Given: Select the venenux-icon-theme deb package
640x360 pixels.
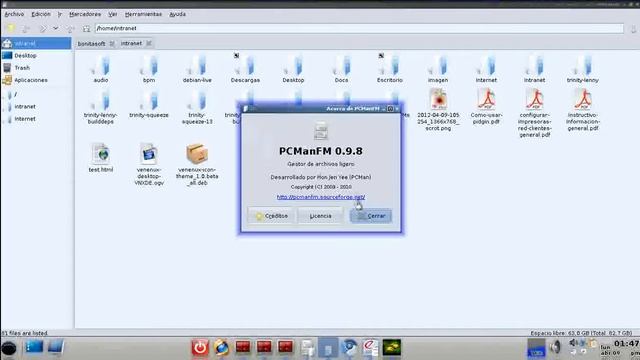Looking at the screenshot, I should (x=197, y=164).
